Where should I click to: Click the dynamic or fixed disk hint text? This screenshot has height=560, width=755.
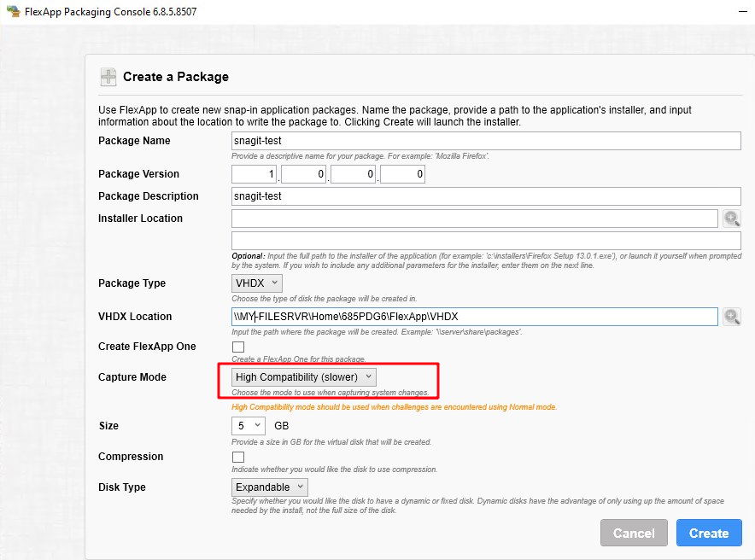click(x=477, y=505)
